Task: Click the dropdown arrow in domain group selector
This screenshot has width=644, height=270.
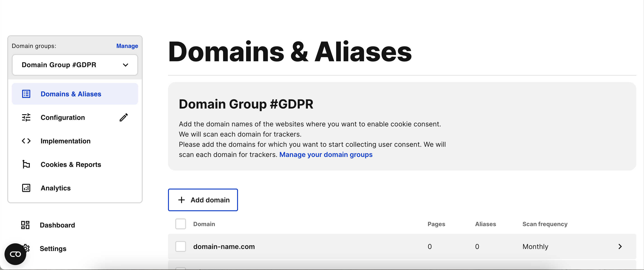Action: tap(126, 65)
